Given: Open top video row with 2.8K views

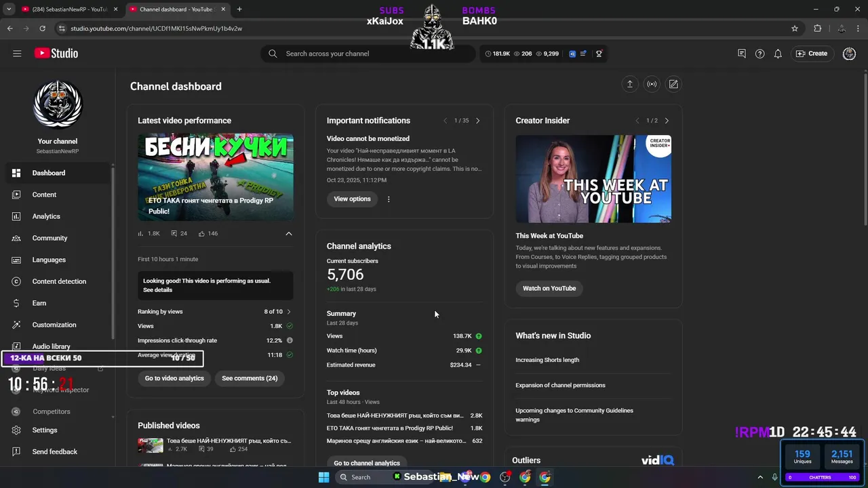Looking at the screenshot, I should click(x=405, y=415).
